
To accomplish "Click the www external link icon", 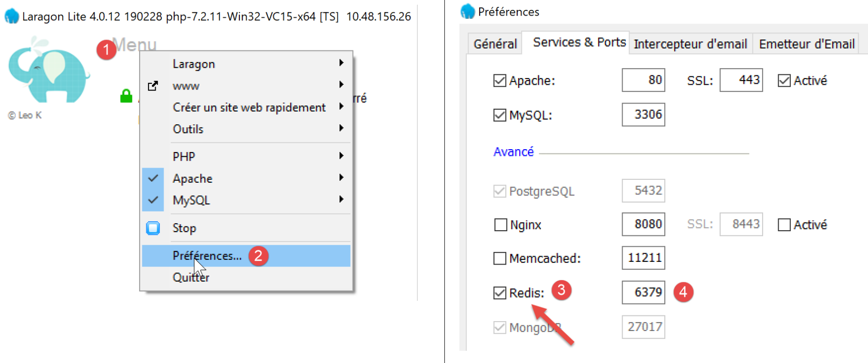I will click(x=153, y=86).
